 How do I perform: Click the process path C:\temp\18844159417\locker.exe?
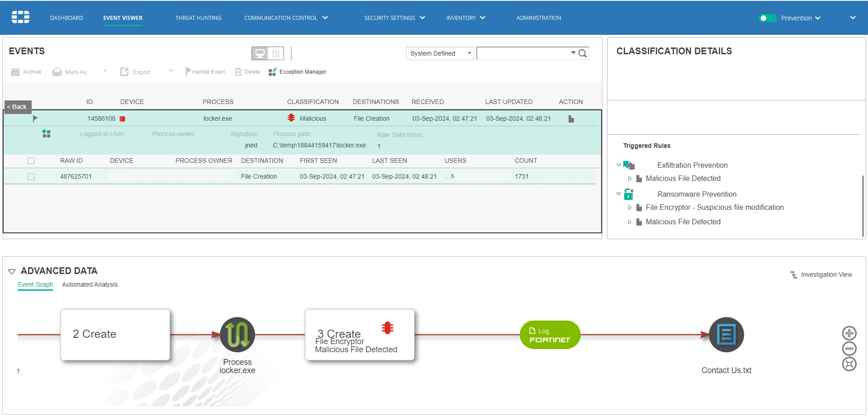[x=319, y=145]
